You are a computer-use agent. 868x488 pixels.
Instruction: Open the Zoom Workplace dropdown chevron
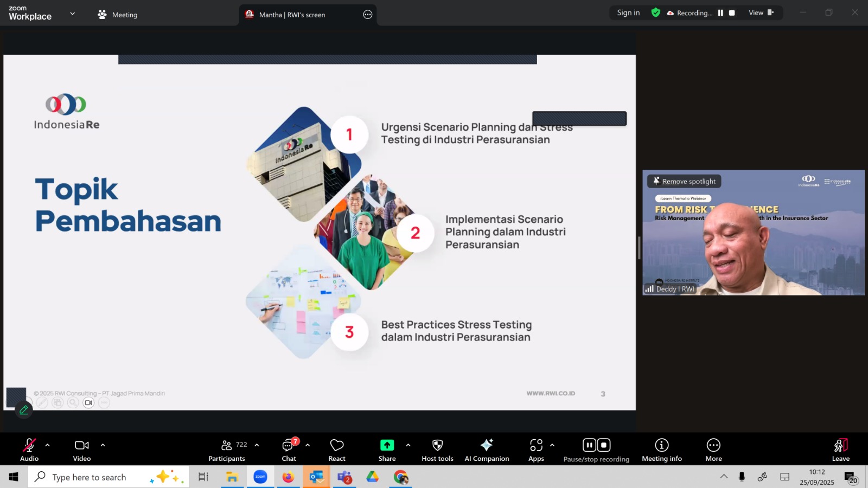(73, 14)
